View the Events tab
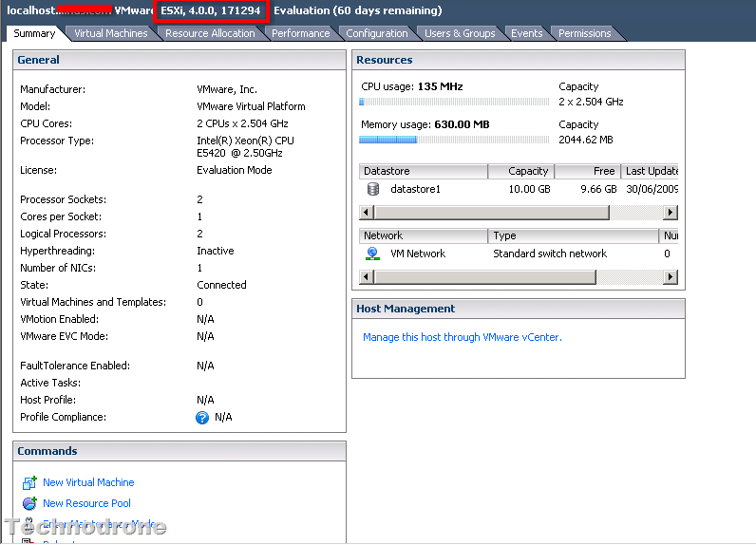The width and height of the screenshot is (756, 545). click(526, 33)
